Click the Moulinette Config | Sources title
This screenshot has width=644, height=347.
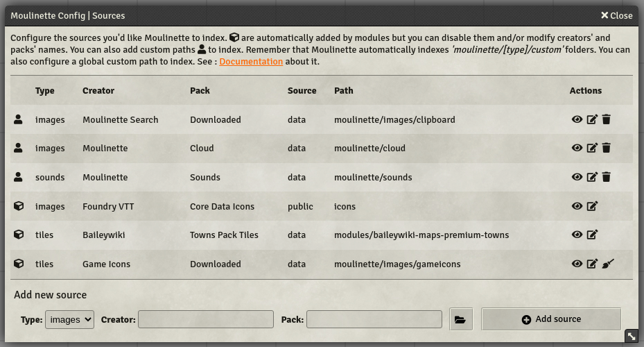tap(68, 16)
